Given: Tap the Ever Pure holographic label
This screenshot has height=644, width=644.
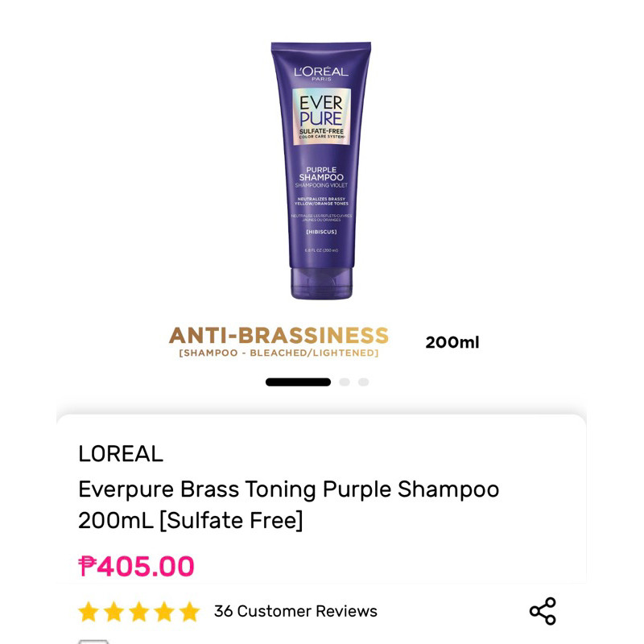Looking at the screenshot, I should point(321,117).
